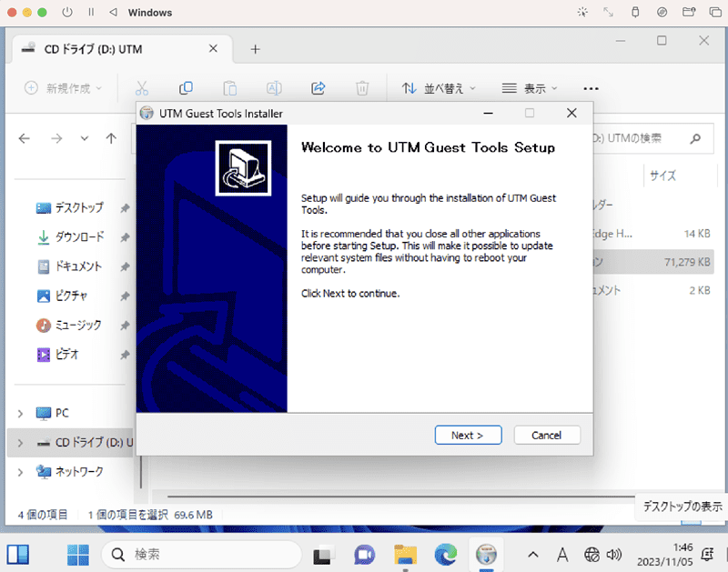This screenshot has width=728, height=572.
Task: Open the chat app on taskbar
Action: 365,555
